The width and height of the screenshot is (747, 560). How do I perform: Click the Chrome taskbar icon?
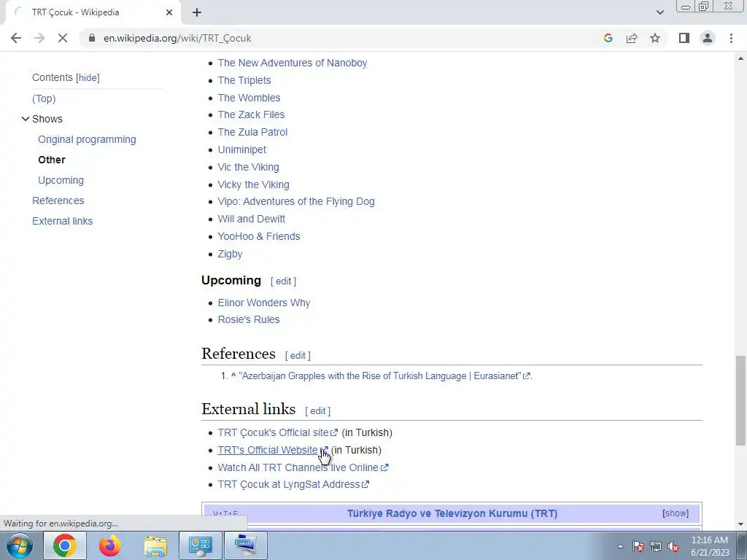pos(65,545)
